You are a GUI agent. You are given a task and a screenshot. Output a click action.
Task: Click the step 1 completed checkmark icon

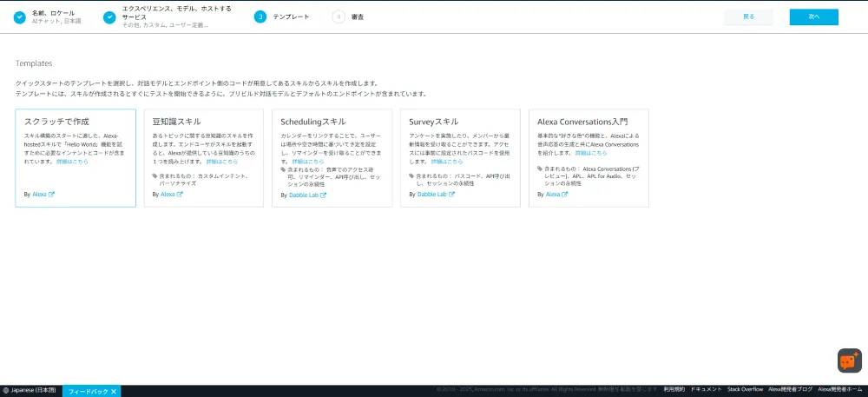tap(20, 17)
